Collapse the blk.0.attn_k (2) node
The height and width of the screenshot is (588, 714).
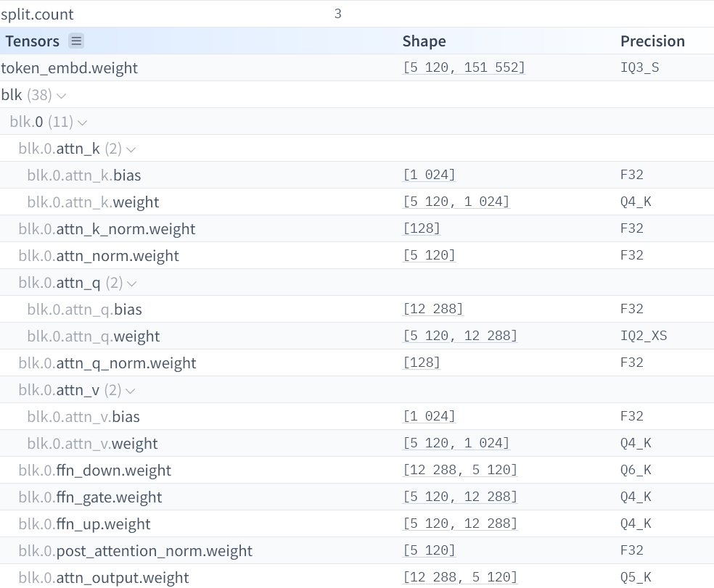(x=131, y=149)
